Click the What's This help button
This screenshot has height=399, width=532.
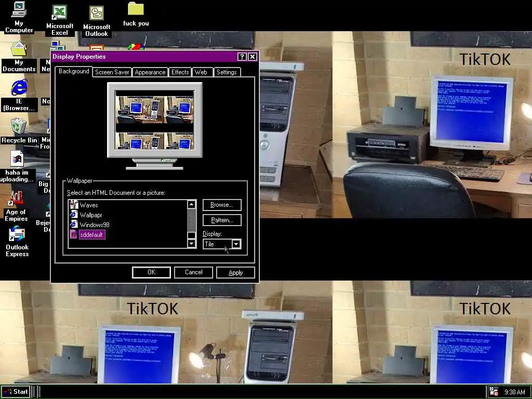point(242,57)
